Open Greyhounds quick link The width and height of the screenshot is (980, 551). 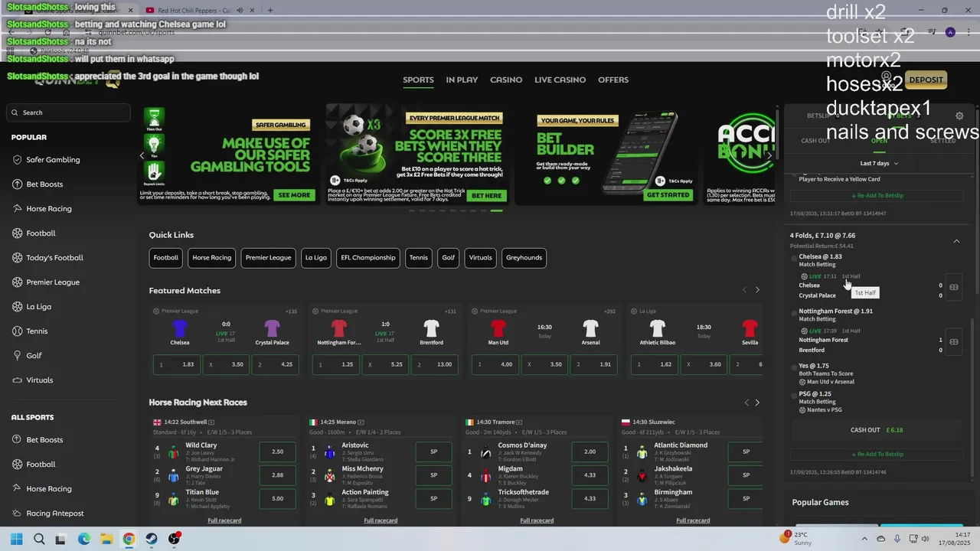524,258
